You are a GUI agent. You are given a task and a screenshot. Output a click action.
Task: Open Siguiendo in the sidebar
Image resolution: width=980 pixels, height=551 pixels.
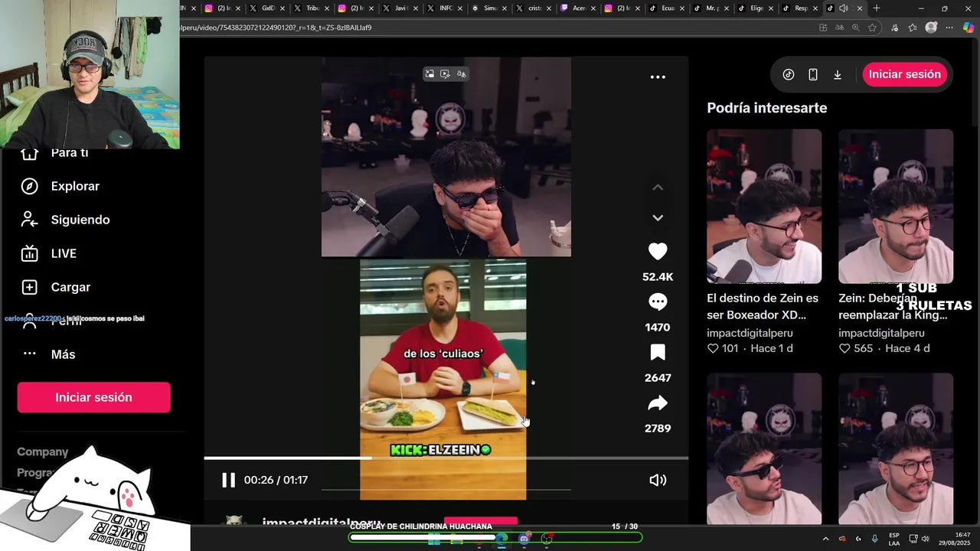(x=80, y=220)
